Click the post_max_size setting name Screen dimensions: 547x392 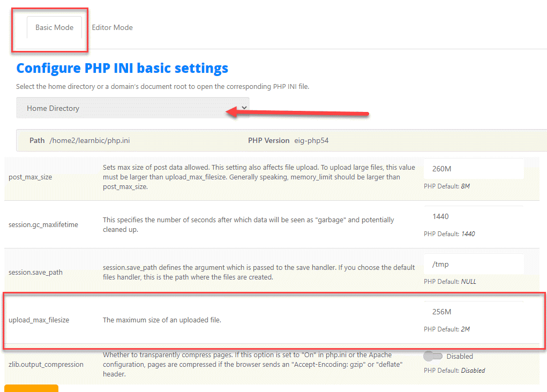(x=31, y=177)
